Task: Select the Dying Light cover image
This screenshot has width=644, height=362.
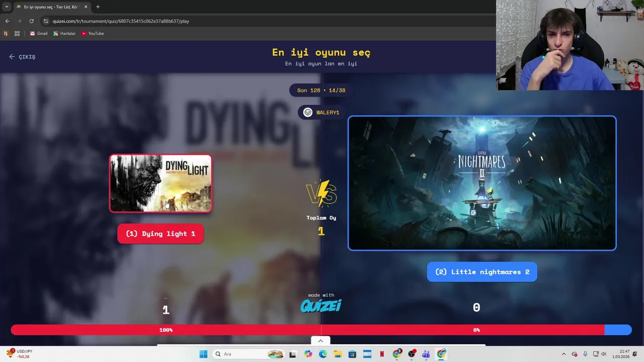Action: pyautogui.click(x=160, y=184)
